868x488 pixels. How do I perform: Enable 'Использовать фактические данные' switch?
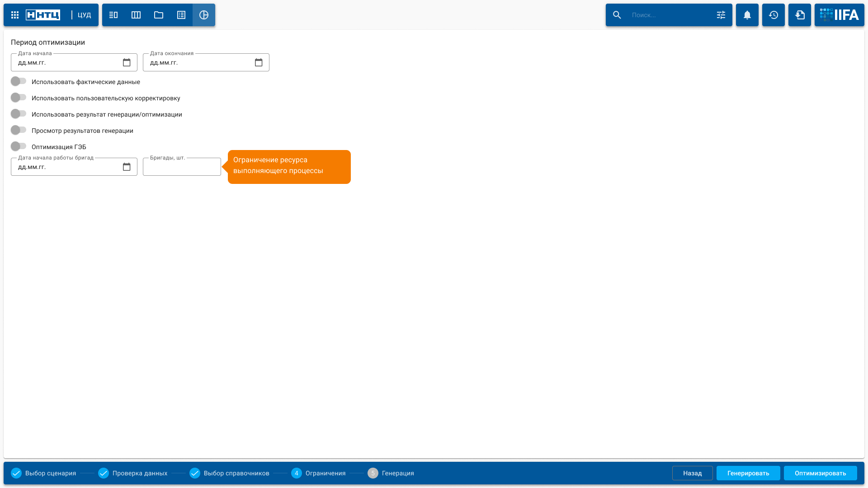point(19,81)
